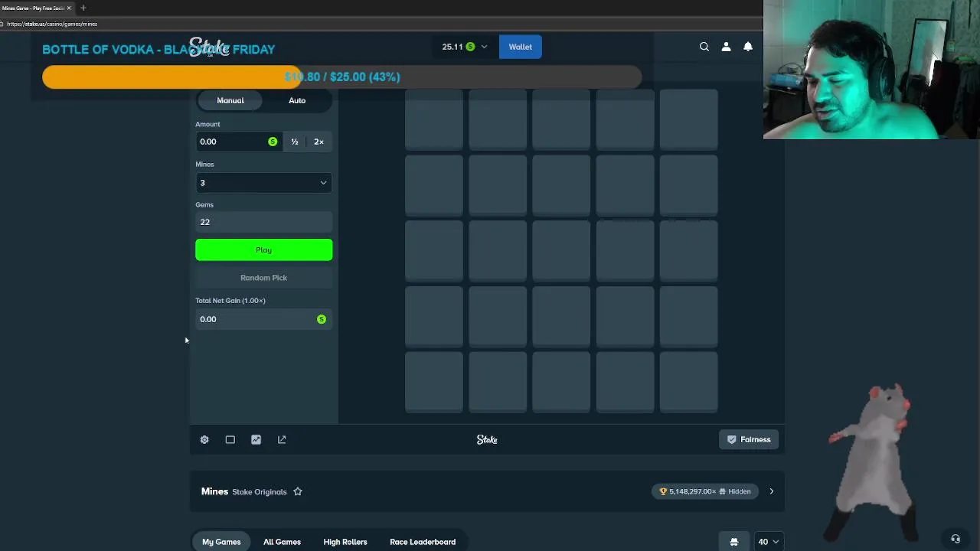Open High Rollers tab
This screenshot has width=980, height=551.
345,542
